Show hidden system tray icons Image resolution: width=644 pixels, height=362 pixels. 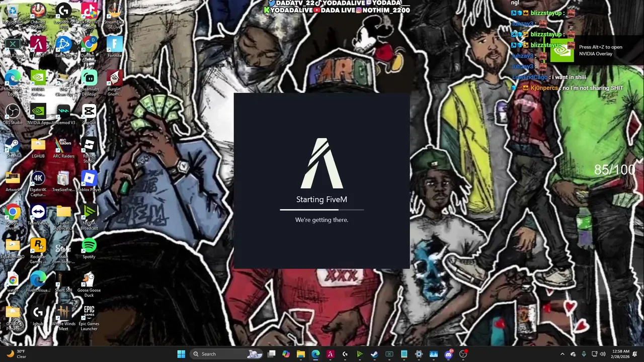pos(562,354)
